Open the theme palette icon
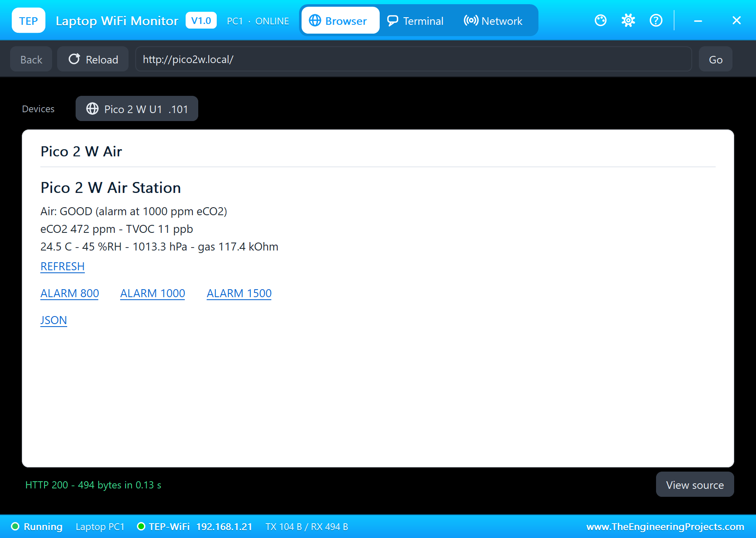Image resolution: width=756 pixels, height=538 pixels. tap(601, 20)
